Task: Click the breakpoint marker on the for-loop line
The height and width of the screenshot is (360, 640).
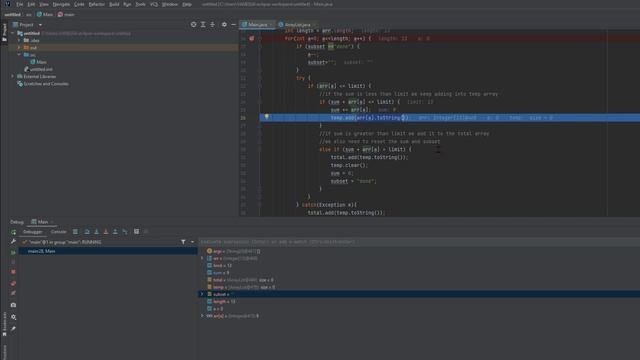Action: tap(251, 38)
